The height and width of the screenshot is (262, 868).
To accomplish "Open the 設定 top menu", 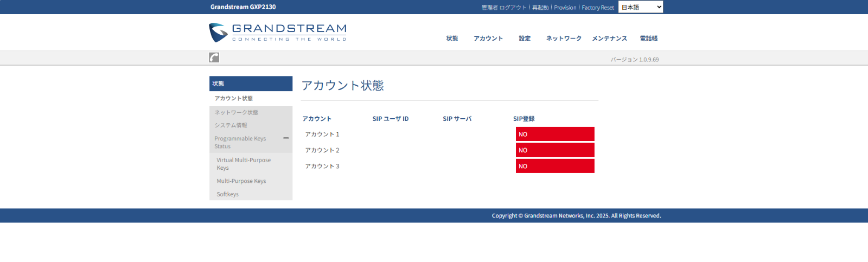I will click(525, 39).
